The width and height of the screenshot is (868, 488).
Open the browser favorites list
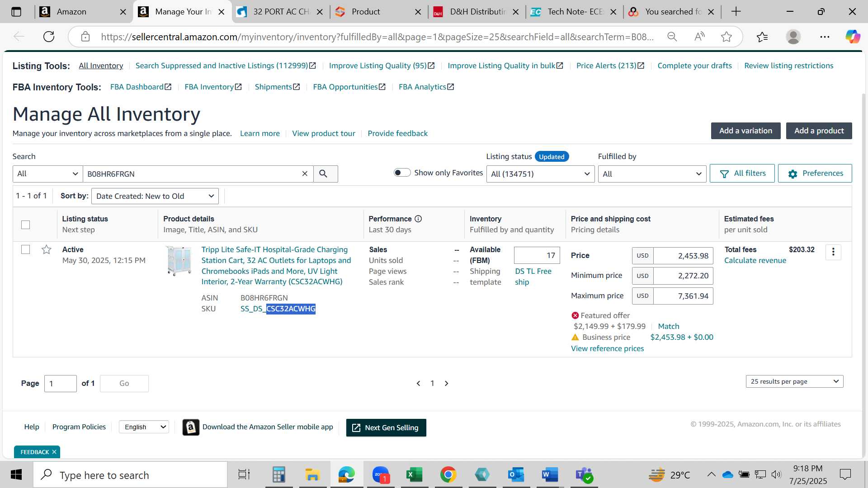pos(762,37)
